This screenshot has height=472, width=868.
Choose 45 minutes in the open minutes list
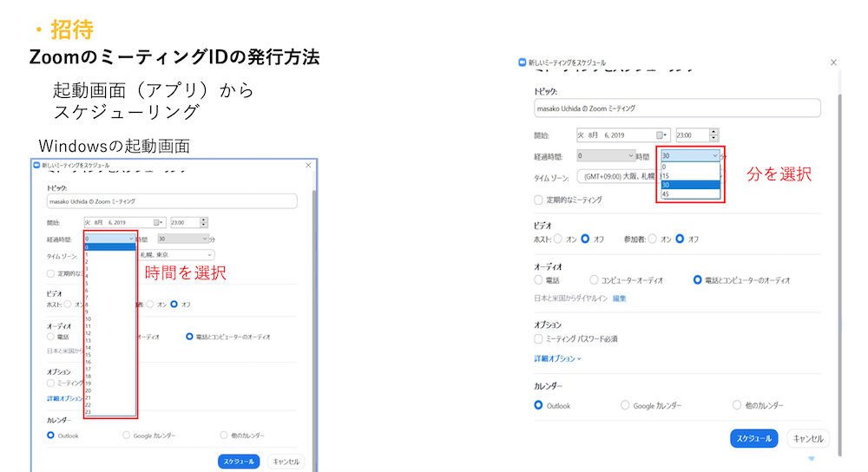[x=690, y=194]
